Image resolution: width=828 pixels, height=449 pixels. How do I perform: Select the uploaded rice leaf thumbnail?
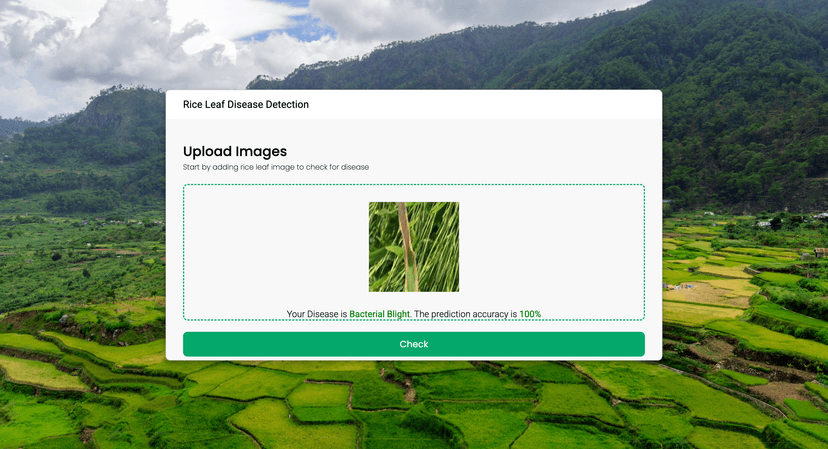point(414,247)
